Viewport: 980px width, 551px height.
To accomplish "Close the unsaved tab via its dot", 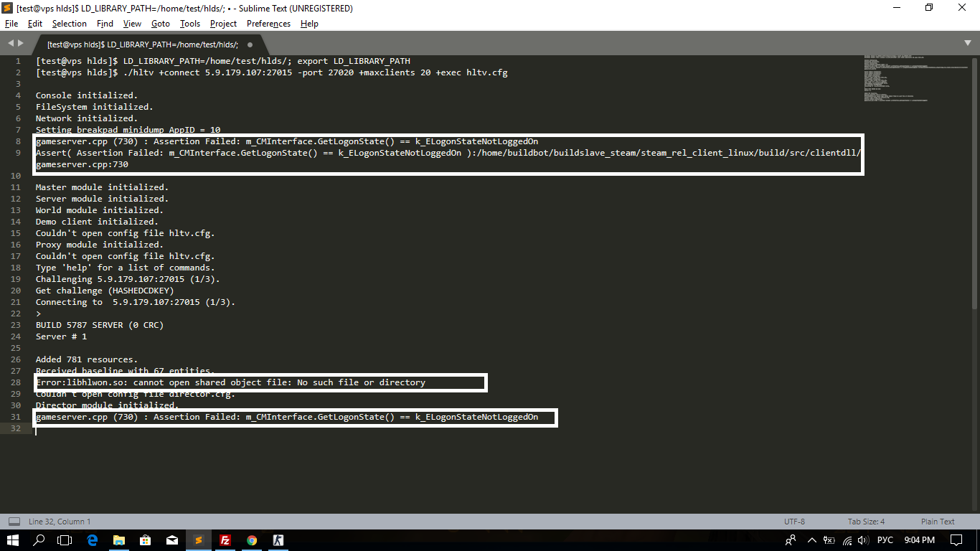I will click(x=250, y=44).
